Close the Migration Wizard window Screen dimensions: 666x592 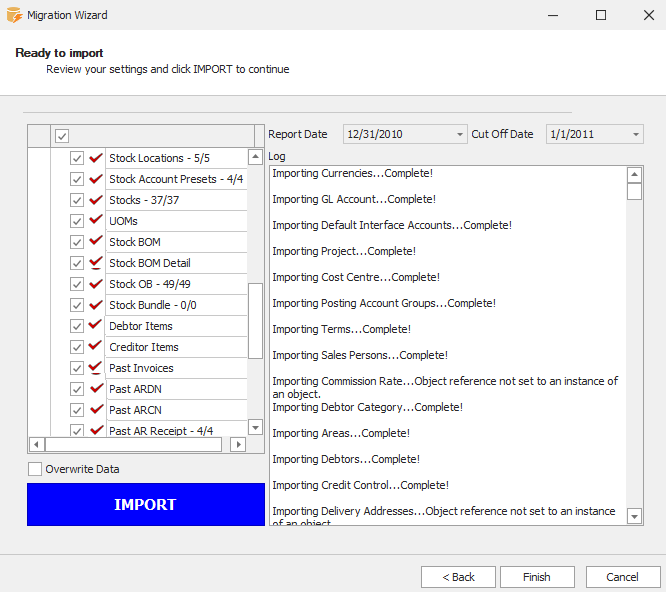pos(649,15)
